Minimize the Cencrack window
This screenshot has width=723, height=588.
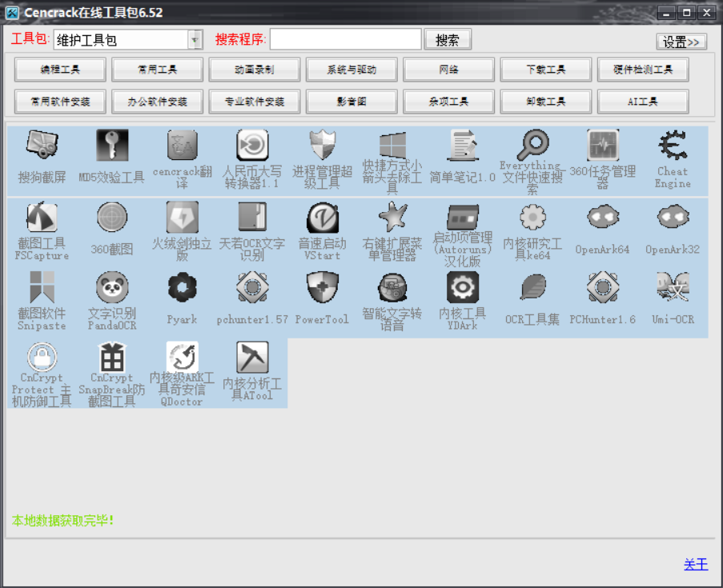click(666, 13)
